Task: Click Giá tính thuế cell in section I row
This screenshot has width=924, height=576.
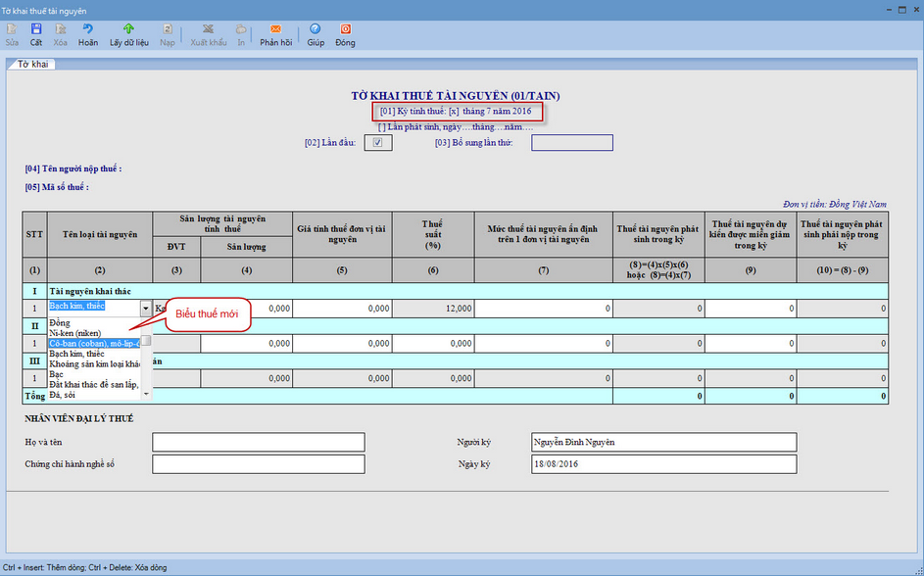Action: (342, 308)
